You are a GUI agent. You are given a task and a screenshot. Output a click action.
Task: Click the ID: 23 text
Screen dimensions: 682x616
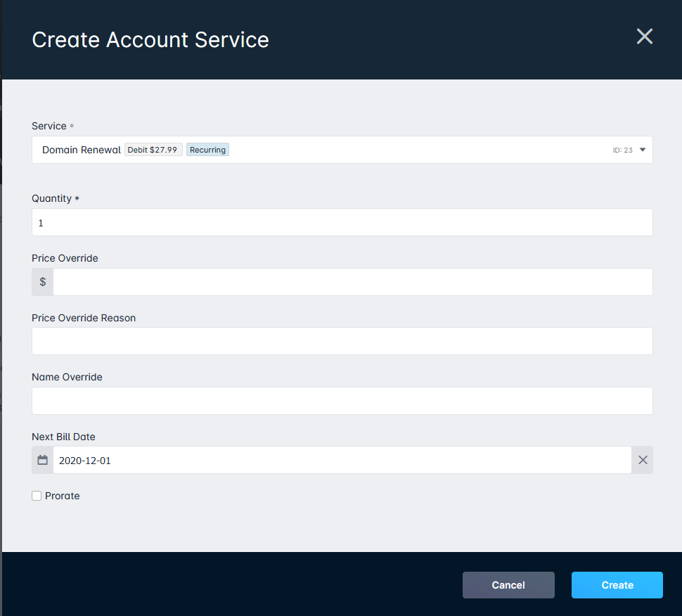coord(622,150)
